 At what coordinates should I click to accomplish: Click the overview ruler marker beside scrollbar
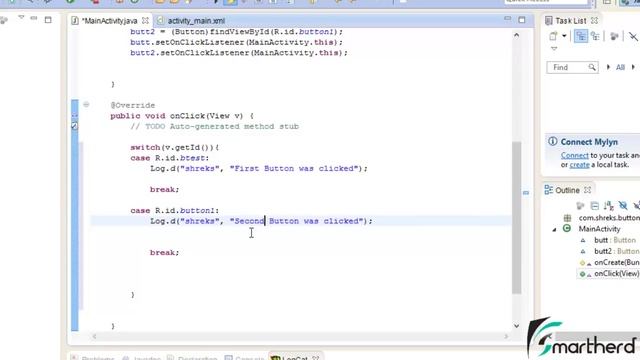coord(526,193)
